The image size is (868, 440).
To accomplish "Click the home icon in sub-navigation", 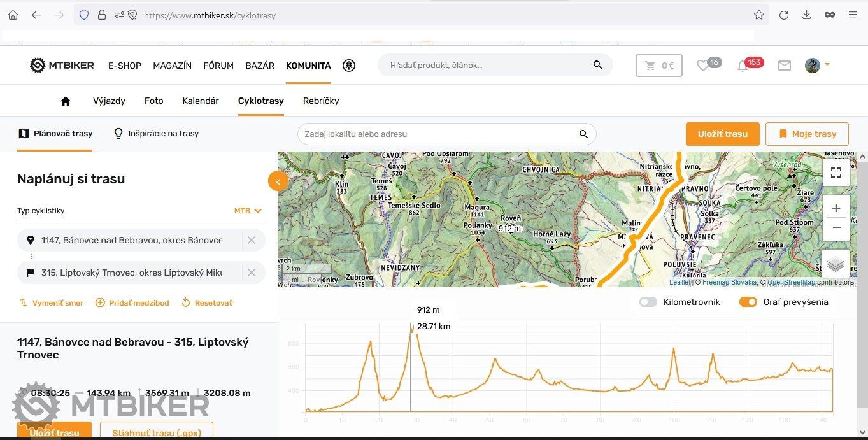I will 65,101.
